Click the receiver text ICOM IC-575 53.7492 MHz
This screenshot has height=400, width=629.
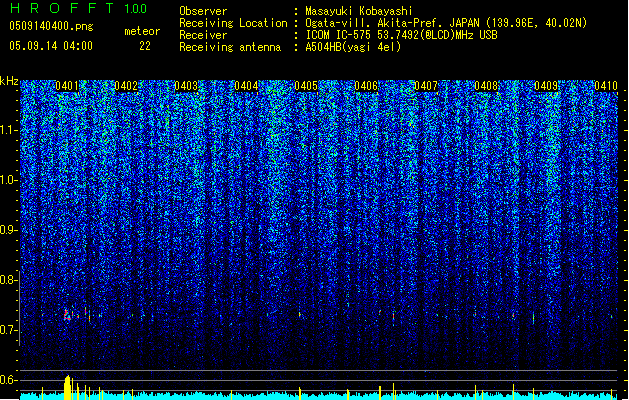click(x=401, y=35)
